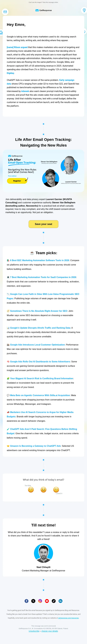Click the GetResponse logo in the header
Image resolution: width=87 pixels, height=644 pixels.
tap(43, 10)
